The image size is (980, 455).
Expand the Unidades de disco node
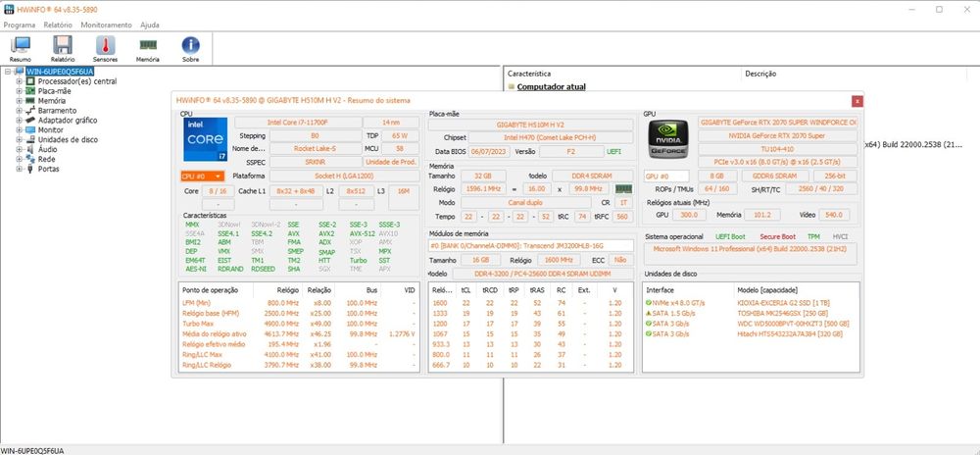click(x=19, y=139)
